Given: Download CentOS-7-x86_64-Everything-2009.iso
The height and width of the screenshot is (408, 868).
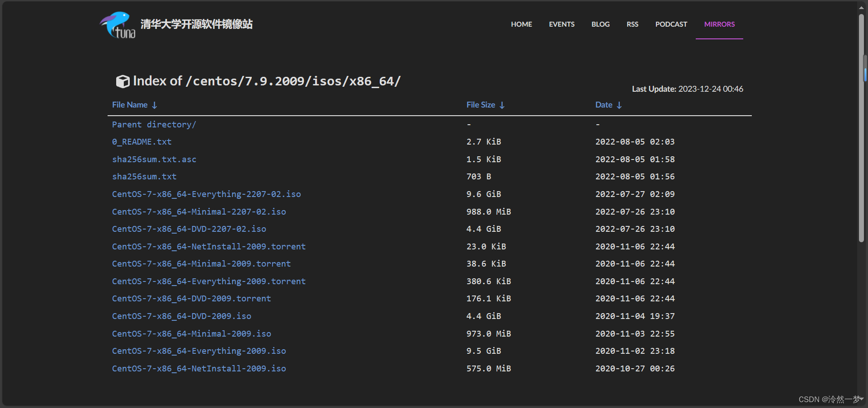Looking at the screenshot, I should click(x=199, y=351).
